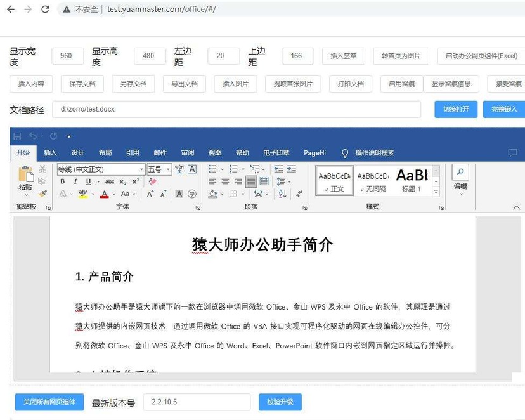Click the Clear Formatting eraser icon
Screen dimensions: 525x420
click(x=152, y=181)
